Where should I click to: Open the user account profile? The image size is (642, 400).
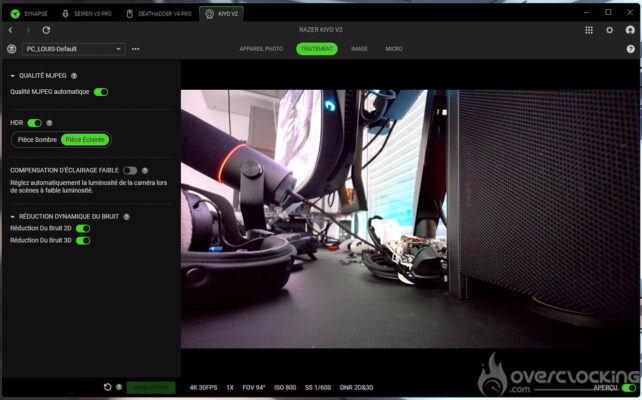point(630,30)
